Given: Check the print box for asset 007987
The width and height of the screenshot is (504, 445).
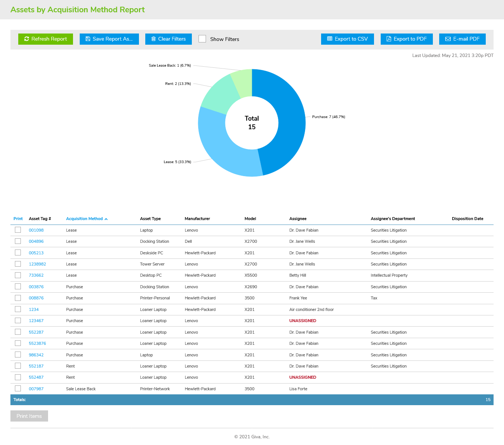Looking at the screenshot, I should pos(18,388).
